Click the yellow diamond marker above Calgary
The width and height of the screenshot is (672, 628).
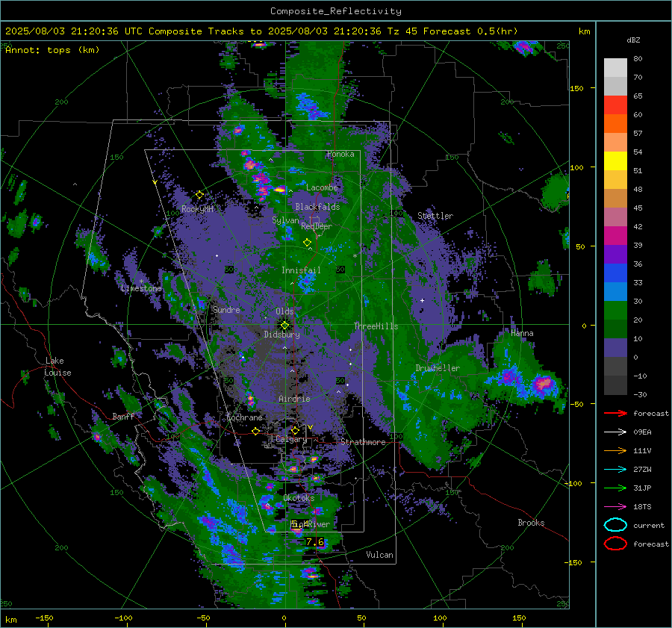[x=295, y=430]
